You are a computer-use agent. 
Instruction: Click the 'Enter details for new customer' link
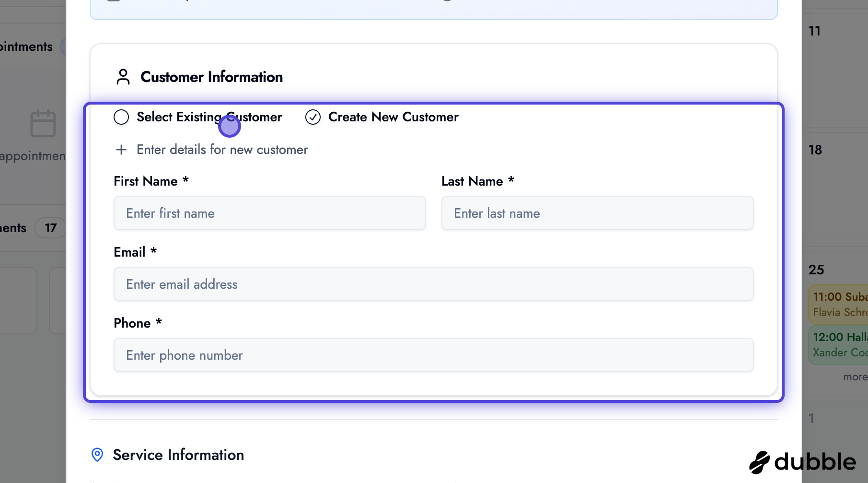click(222, 149)
